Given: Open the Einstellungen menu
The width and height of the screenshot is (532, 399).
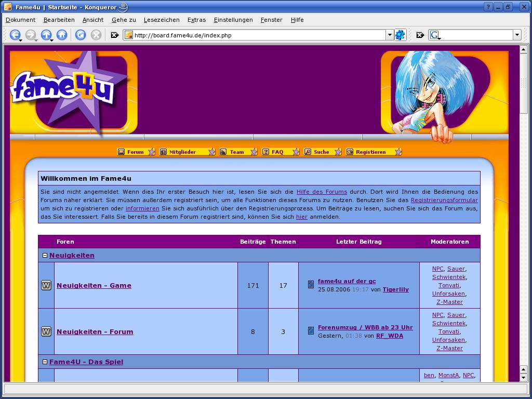Looking at the screenshot, I should click(233, 20).
